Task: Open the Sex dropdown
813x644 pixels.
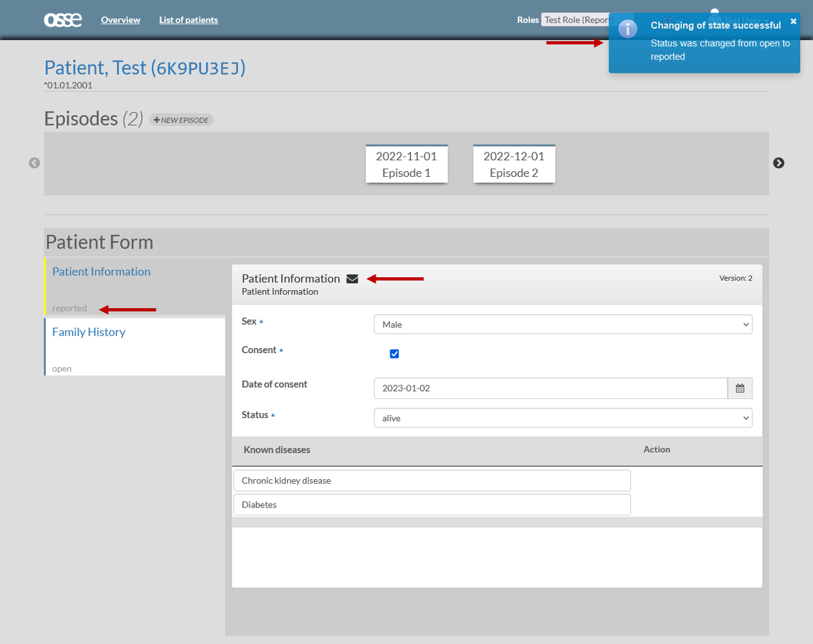Action: pyautogui.click(x=563, y=324)
